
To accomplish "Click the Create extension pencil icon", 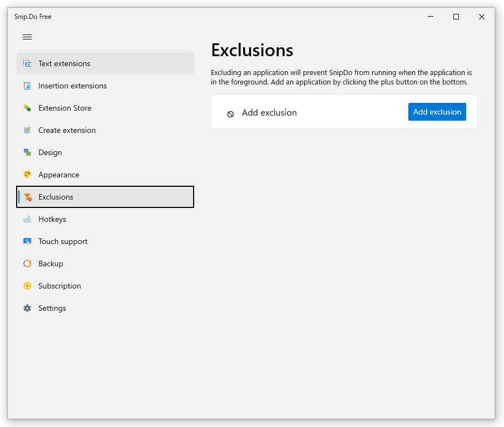I will [x=27, y=130].
